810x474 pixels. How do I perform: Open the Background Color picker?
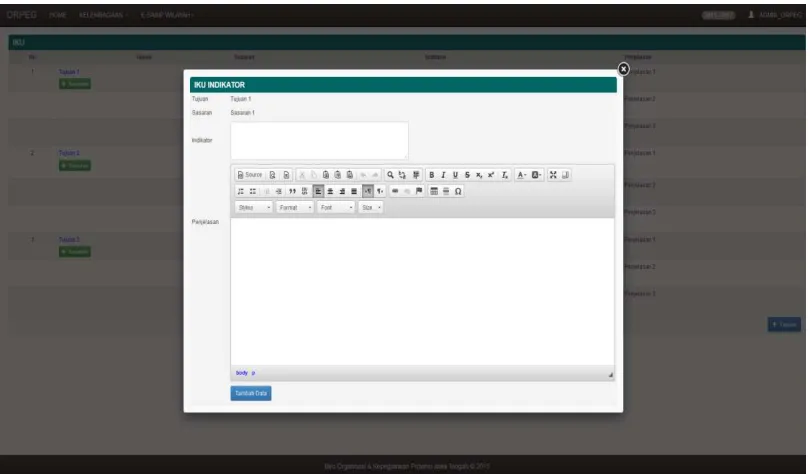537,175
